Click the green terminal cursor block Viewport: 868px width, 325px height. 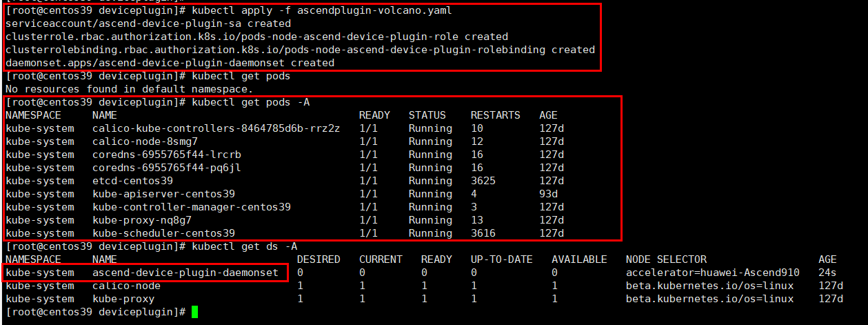click(195, 313)
